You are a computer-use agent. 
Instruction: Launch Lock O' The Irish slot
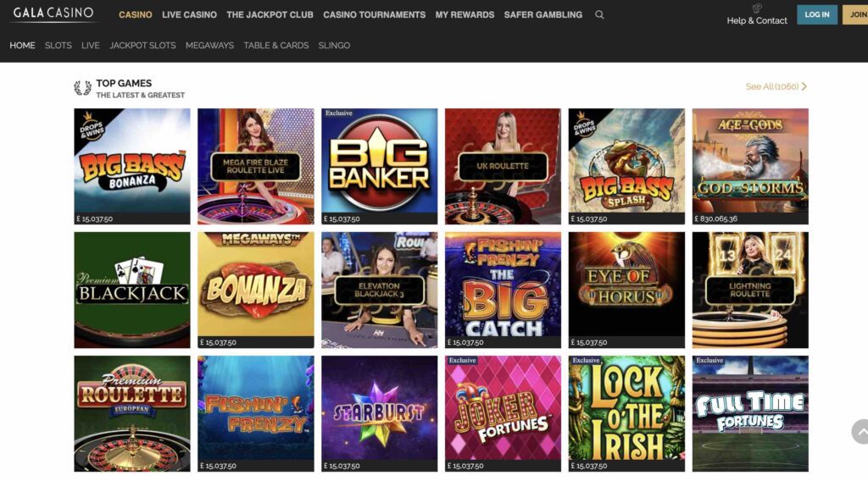(x=626, y=413)
